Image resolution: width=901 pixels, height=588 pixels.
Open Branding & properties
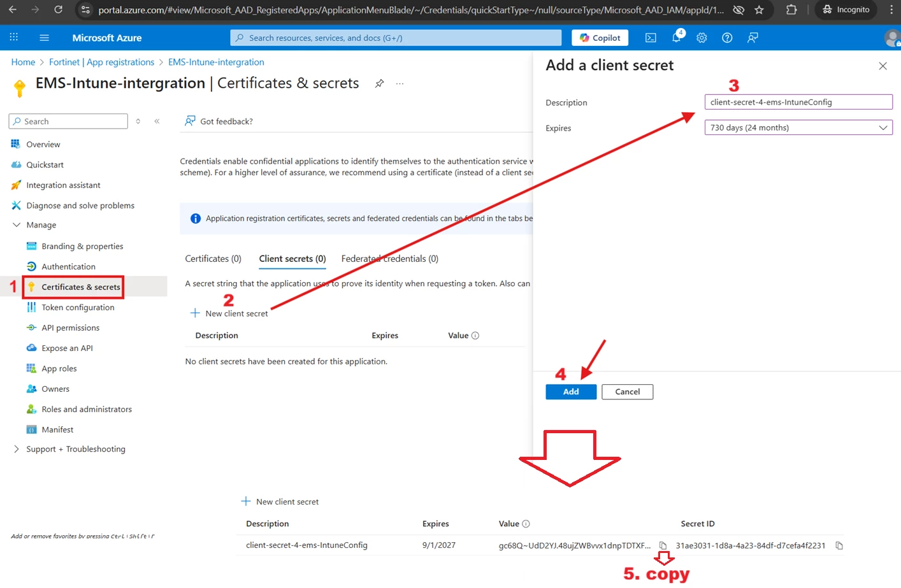pyautogui.click(x=82, y=247)
